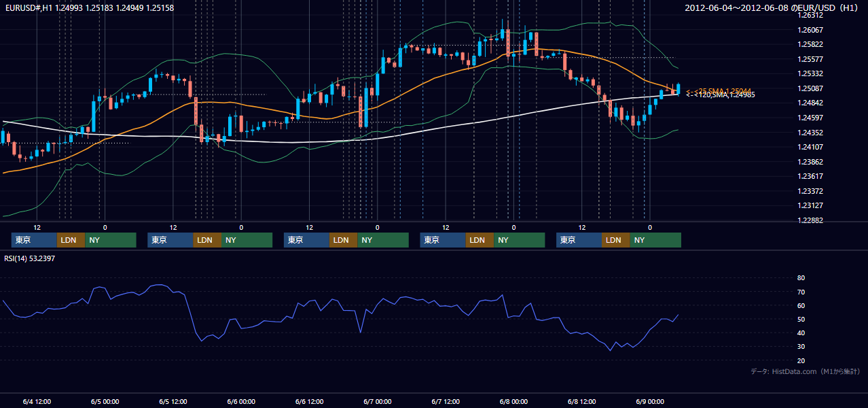Select the RSI axis value 40
The width and height of the screenshot is (868, 408).
pyautogui.click(x=801, y=333)
